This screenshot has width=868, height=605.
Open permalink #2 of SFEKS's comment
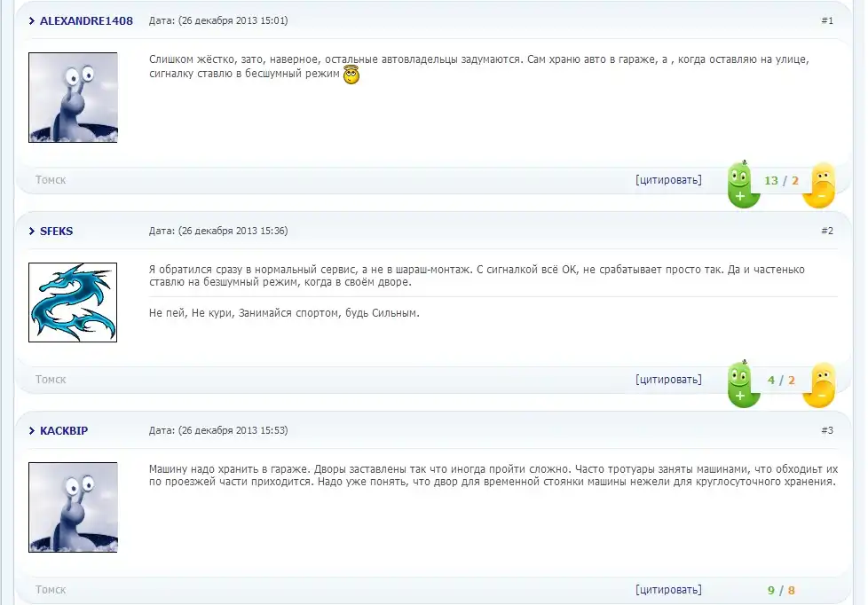[826, 231]
